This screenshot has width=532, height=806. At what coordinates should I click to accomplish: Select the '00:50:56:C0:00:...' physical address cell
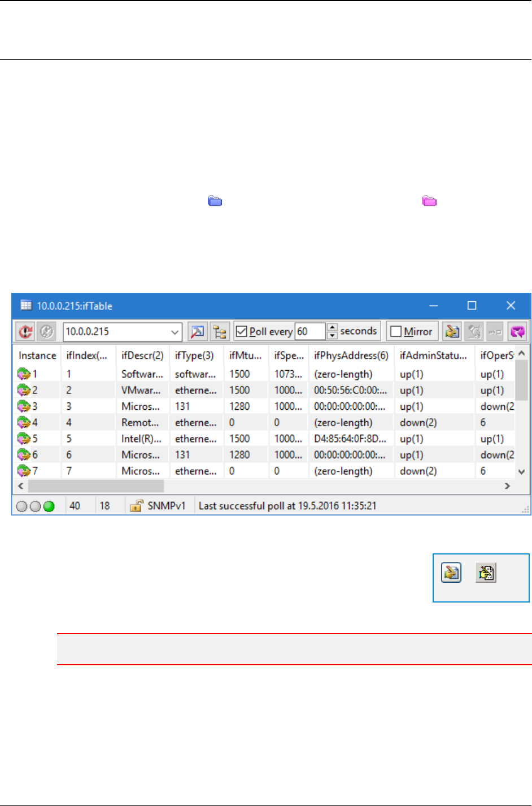pyautogui.click(x=350, y=390)
